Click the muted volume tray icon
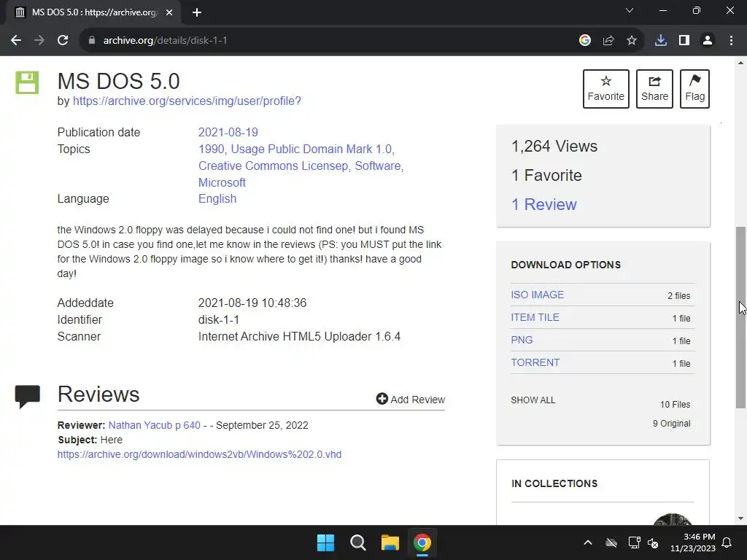Screen dimensions: 747x560 click(653, 542)
